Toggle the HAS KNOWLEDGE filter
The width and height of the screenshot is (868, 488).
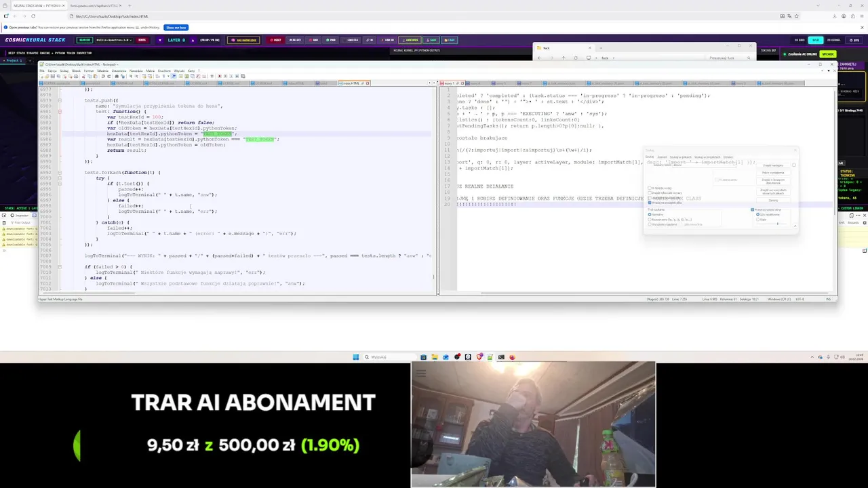pos(243,40)
